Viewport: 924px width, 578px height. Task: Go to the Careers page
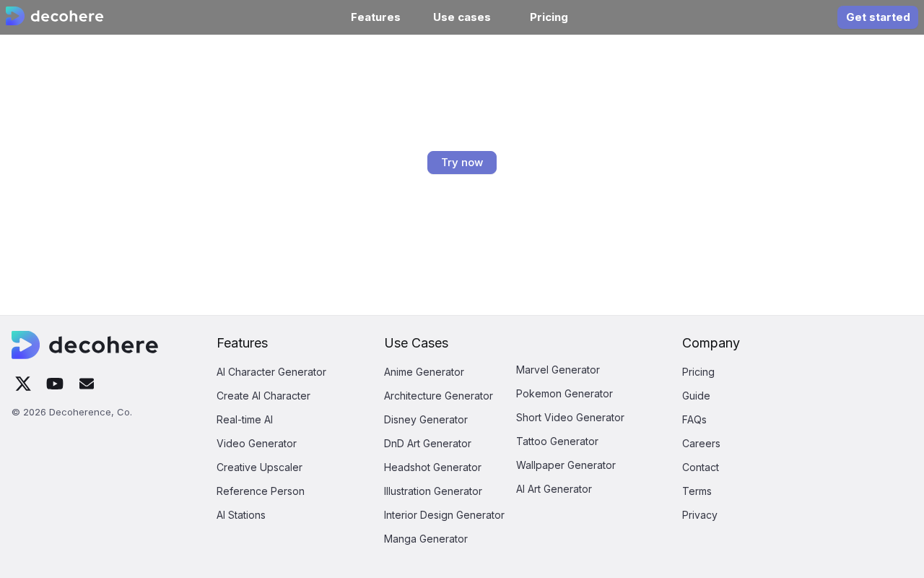coord(701,444)
